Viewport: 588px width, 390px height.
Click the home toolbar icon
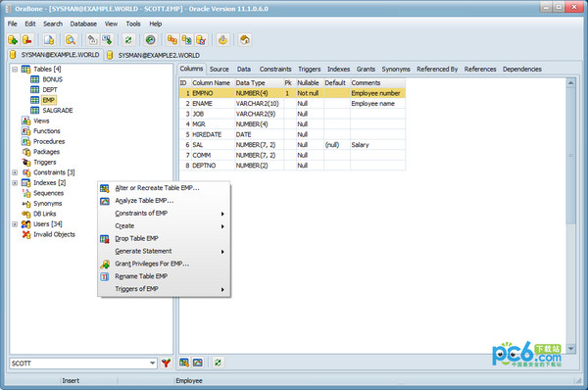(x=244, y=40)
